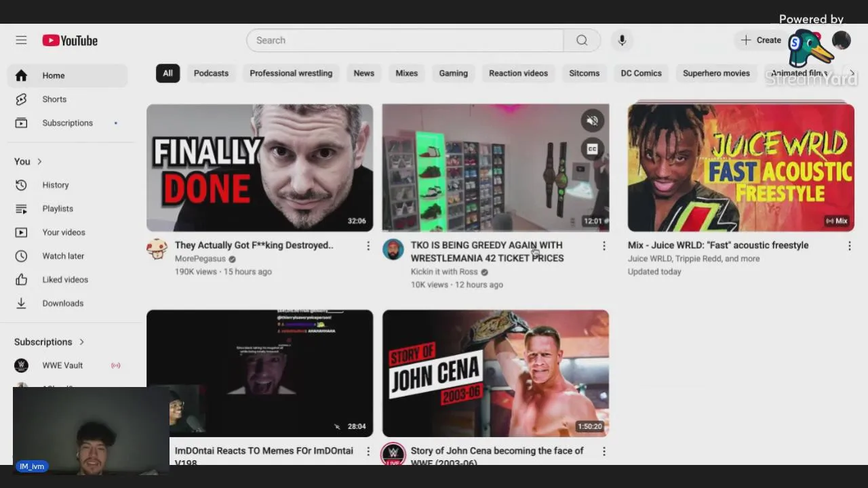Open the Create menu
Image resolution: width=868 pixels, height=488 pixels.
pos(761,41)
